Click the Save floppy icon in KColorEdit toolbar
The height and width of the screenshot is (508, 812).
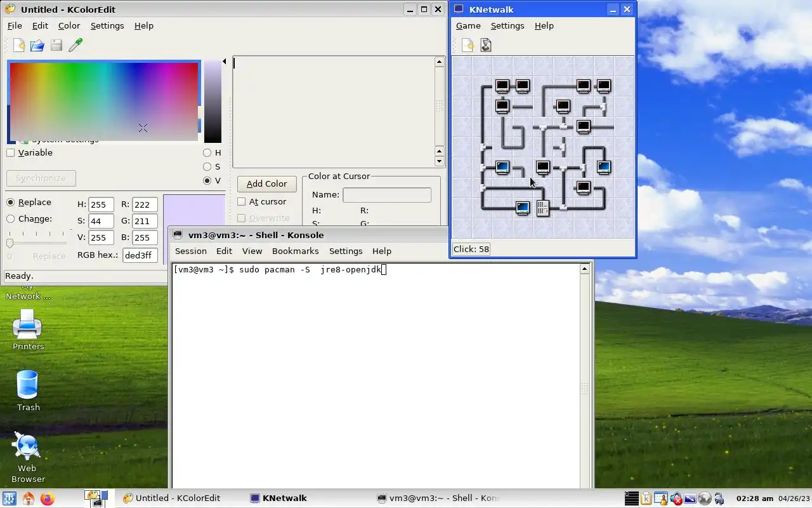click(x=56, y=45)
